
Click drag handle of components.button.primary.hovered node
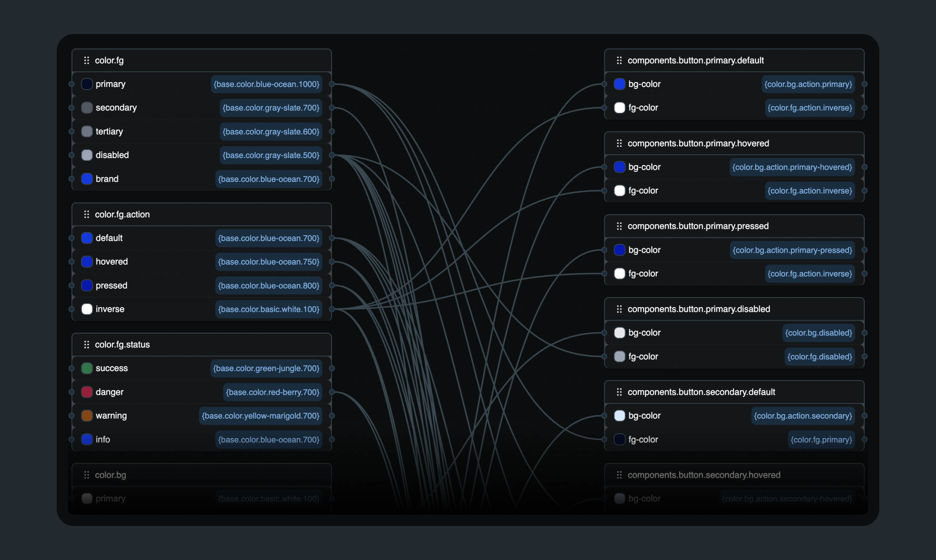619,144
